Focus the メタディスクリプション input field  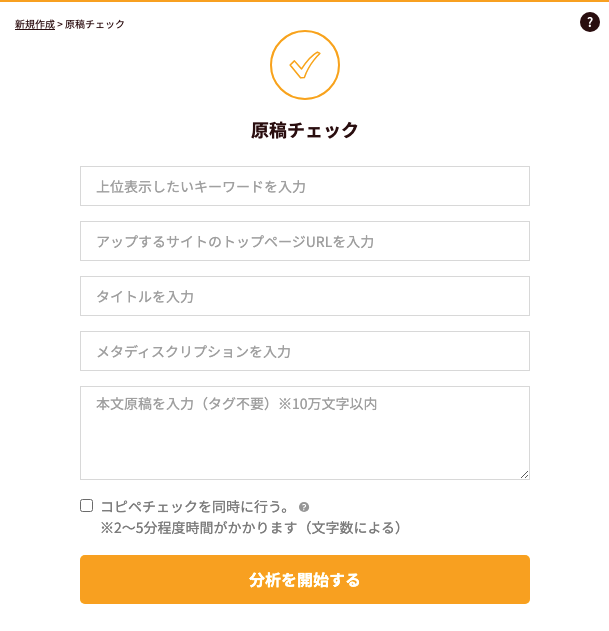pyautogui.click(x=304, y=351)
